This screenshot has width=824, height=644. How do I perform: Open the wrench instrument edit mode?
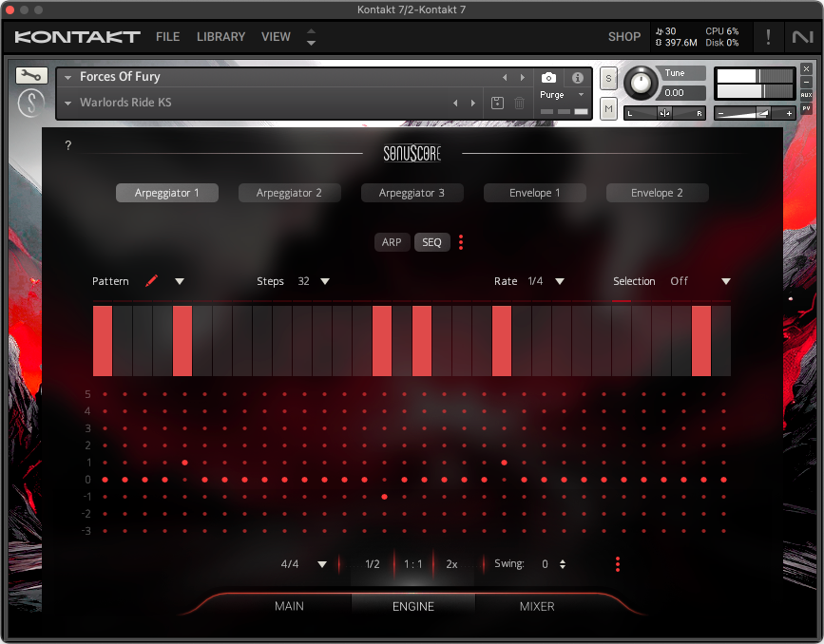(31, 76)
